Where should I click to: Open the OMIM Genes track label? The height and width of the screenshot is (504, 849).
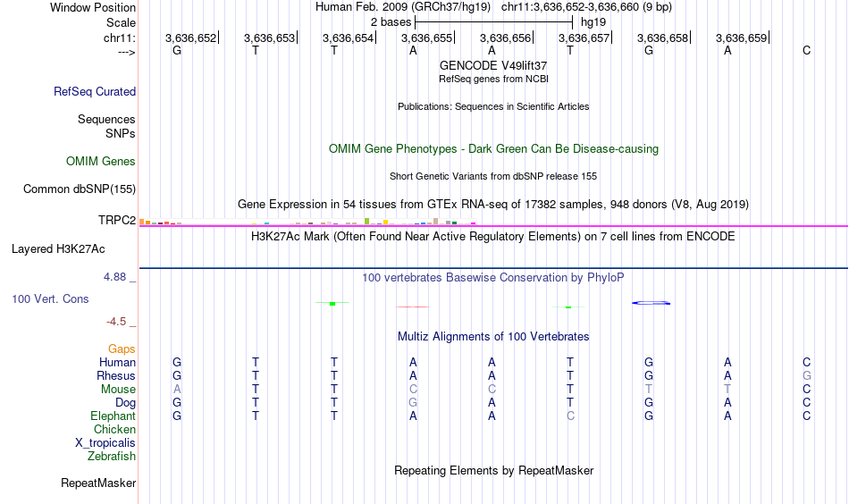pyautogui.click(x=101, y=162)
